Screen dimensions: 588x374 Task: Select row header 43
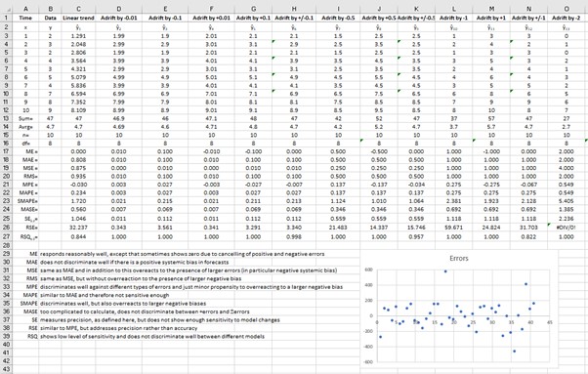coord(6,369)
